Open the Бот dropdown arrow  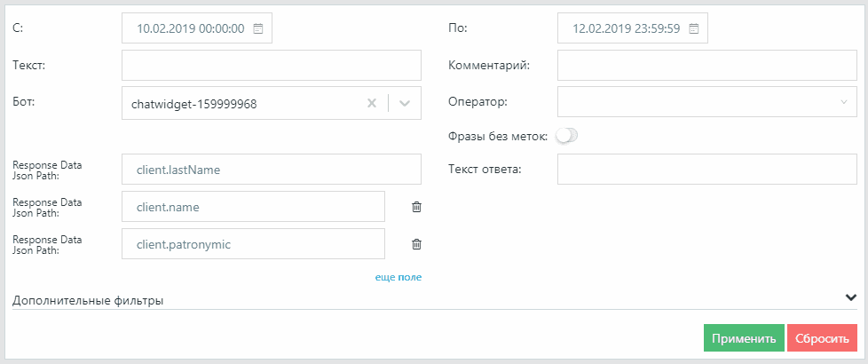click(x=405, y=103)
